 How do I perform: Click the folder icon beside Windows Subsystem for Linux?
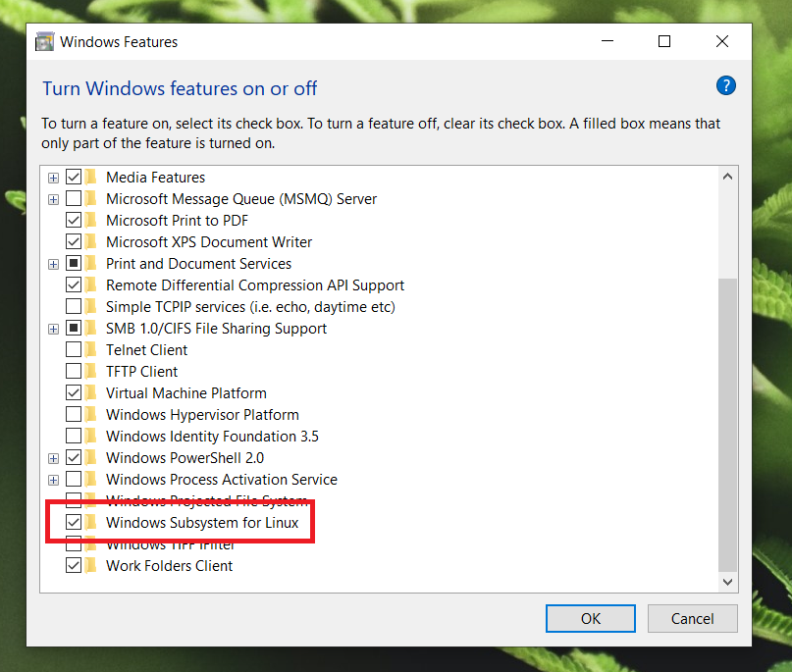click(91, 522)
